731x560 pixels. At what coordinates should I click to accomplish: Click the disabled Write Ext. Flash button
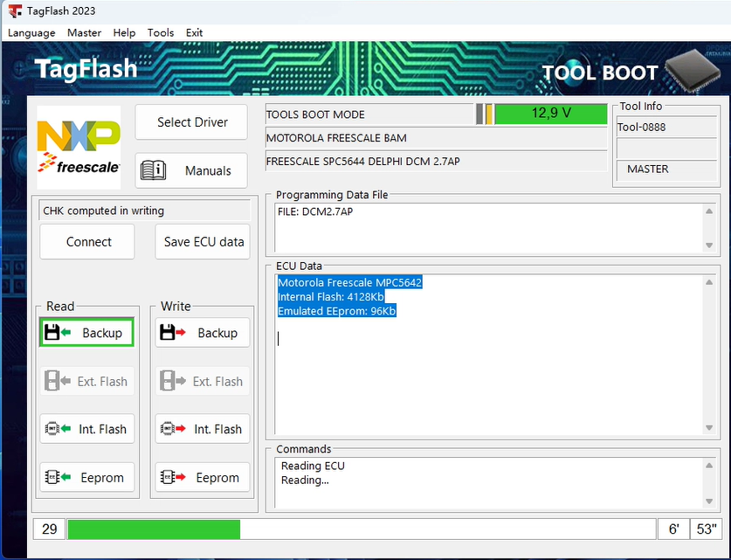click(203, 381)
